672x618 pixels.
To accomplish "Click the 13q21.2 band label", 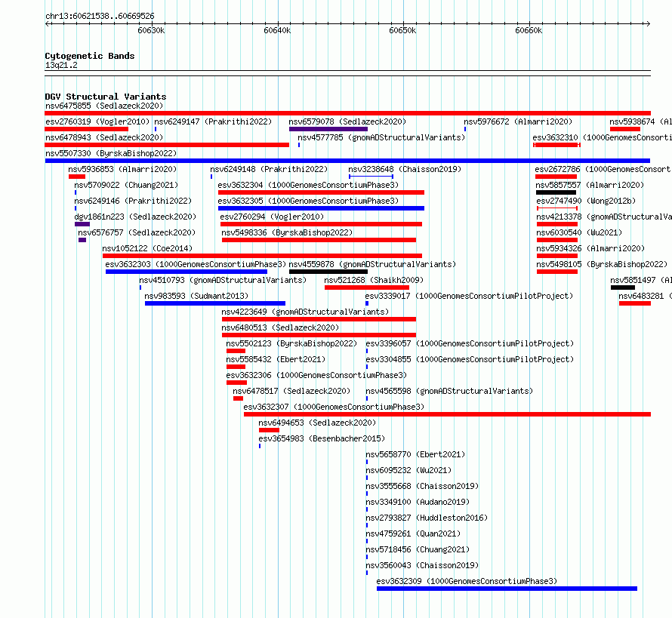I will tap(61, 65).
